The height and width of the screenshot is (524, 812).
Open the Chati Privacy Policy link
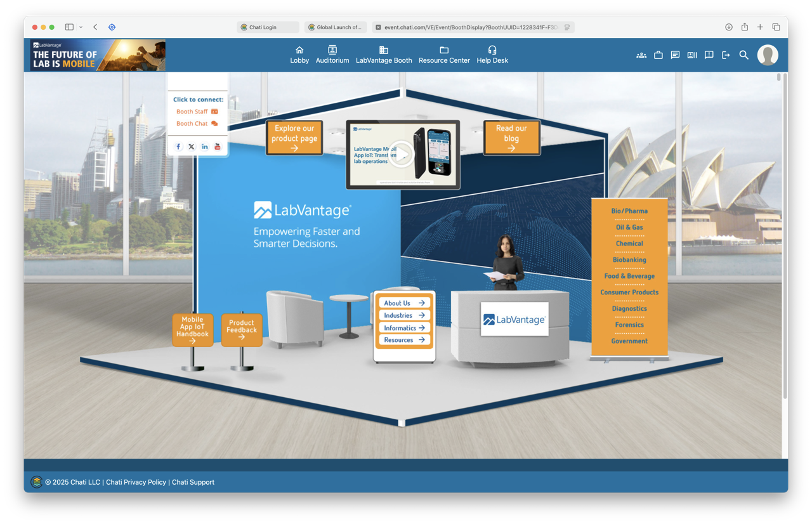pos(136,482)
